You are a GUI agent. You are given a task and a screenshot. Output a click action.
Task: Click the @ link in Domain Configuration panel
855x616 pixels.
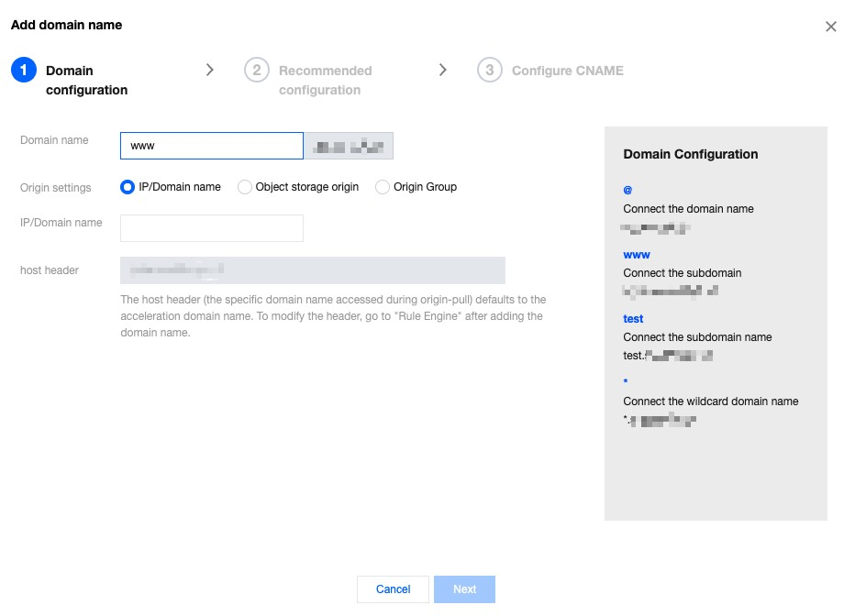click(627, 190)
